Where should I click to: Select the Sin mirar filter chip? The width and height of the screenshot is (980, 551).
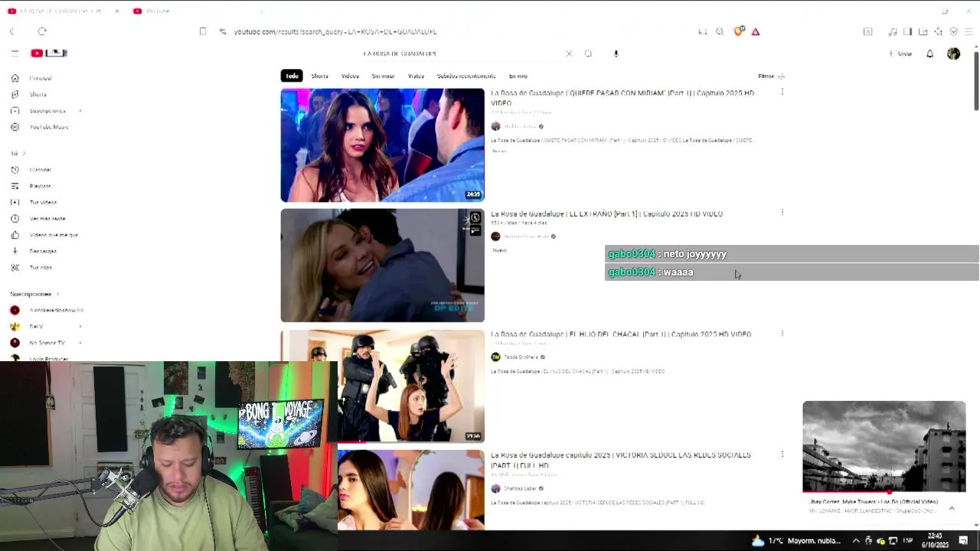(383, 76)
